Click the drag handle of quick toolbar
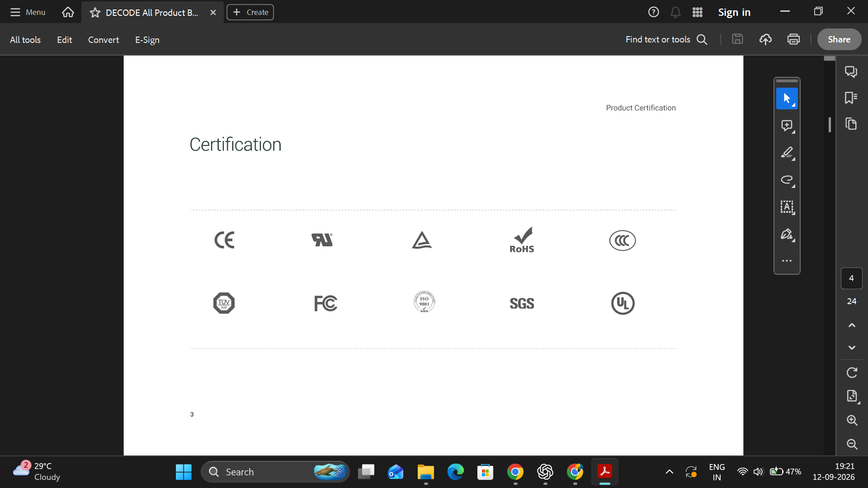The image size is (868, 488). coord(787,81)
